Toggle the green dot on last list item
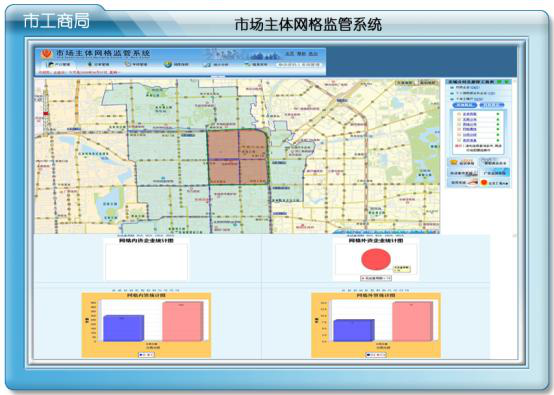 click(498, 140)
